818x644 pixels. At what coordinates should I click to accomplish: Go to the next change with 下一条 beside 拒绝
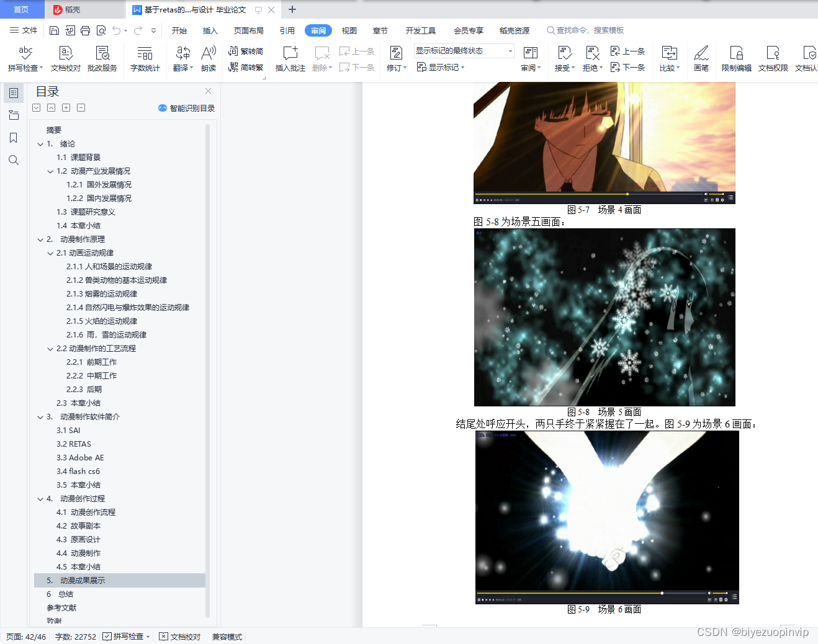click(627, 67)
